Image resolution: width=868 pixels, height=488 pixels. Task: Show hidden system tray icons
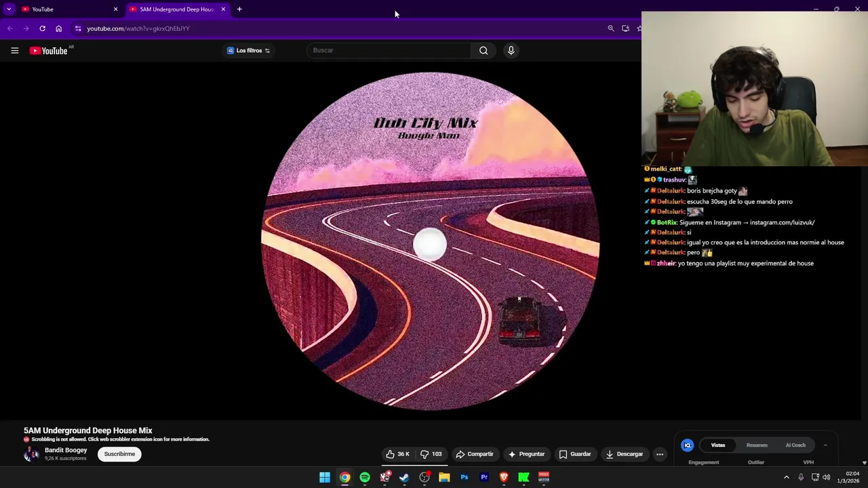tap(786, 477)
